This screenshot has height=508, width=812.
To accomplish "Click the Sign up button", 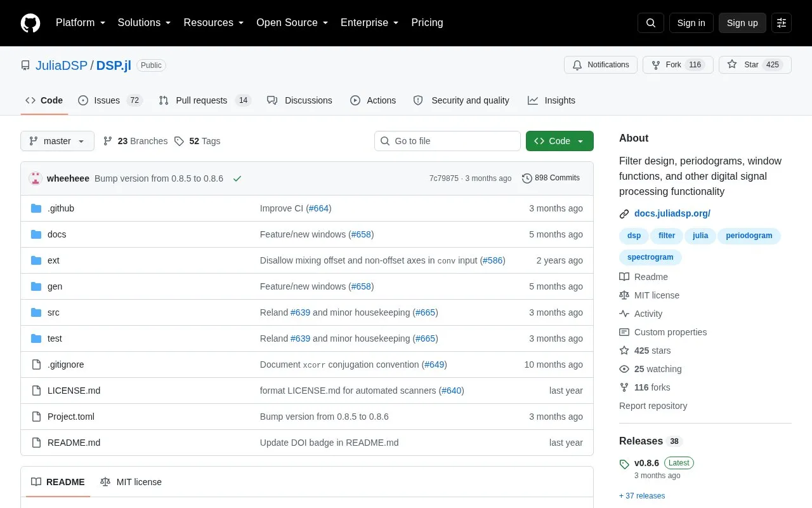I will (x=742, y=23).
